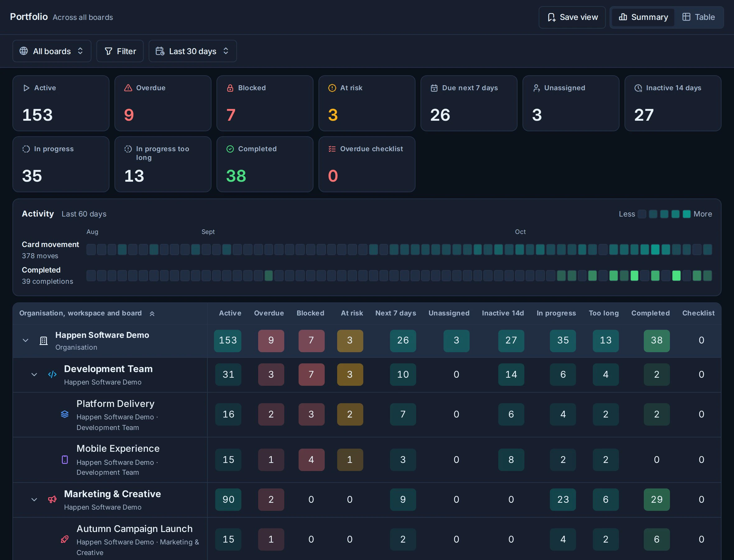The width and height of the screenshot is (734, 560).
Task: Click At risk count 2 for Platform Delivery
Action: coord(350,414)
